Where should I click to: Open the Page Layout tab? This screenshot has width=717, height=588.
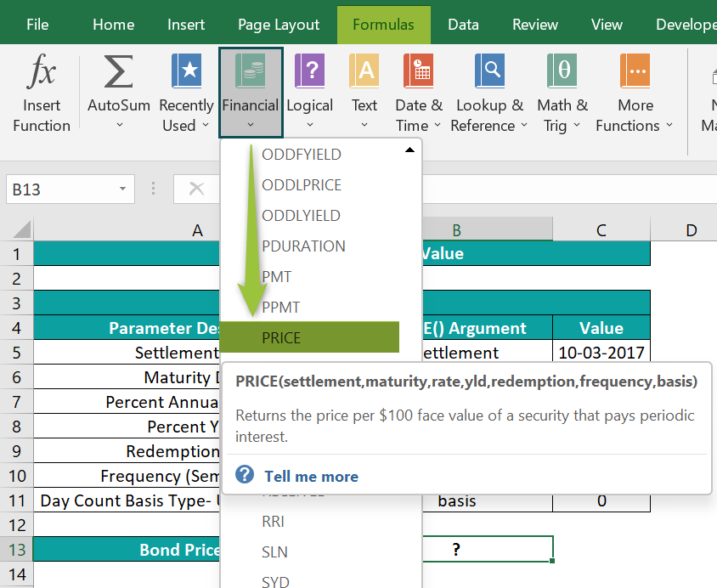[279, 25]
